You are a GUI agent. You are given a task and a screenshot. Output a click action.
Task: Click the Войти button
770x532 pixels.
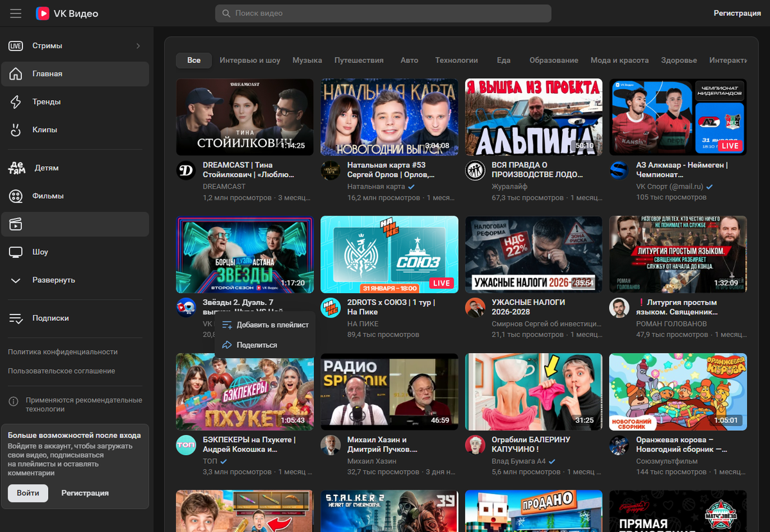point(28,493)
